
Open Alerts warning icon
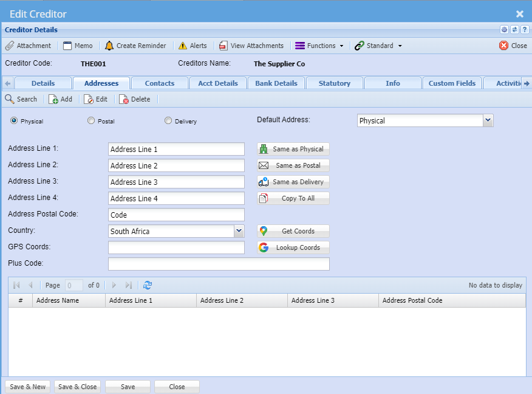[x=183, y=46]
